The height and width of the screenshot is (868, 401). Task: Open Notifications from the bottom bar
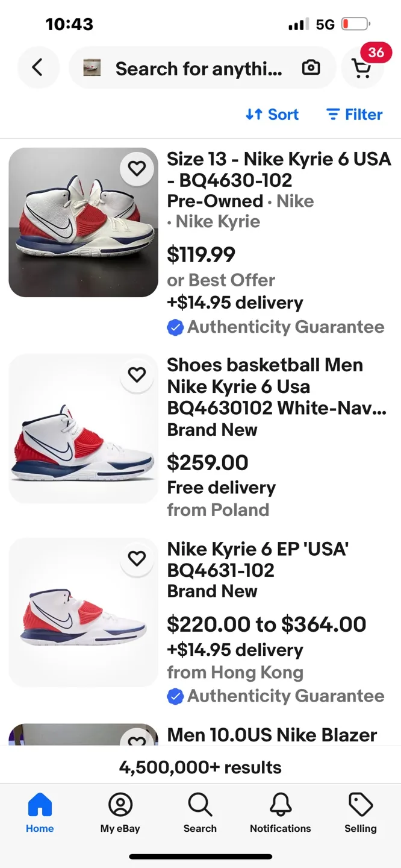pos(280,814)
